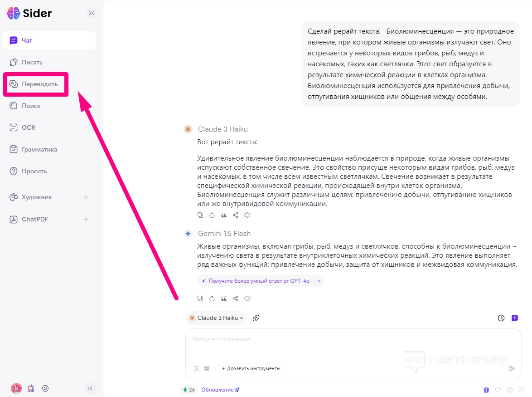Collapse the sidebar using bottom arrow toggle
The height and width of the screenshot is (397, 532).
tap(90, 388)
